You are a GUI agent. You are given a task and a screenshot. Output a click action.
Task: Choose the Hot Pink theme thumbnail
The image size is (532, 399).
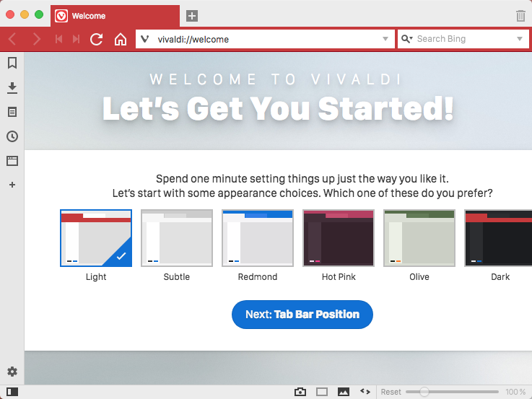(339, 238)
